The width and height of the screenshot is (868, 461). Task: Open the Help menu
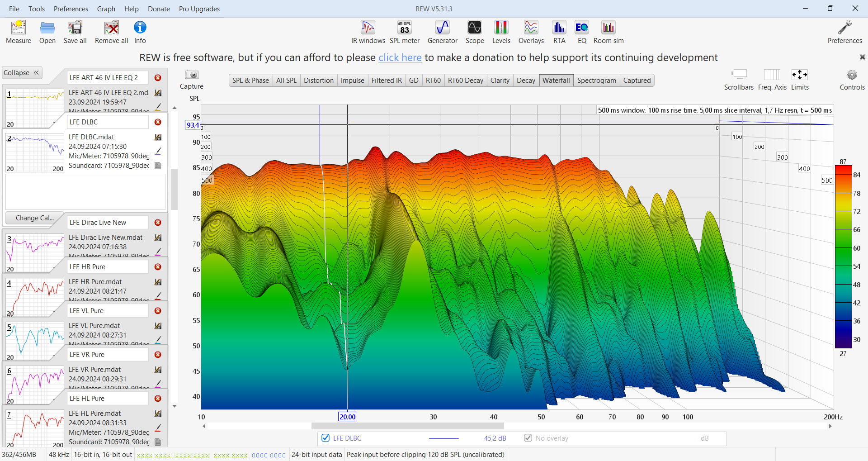click(x=132, y=9)
